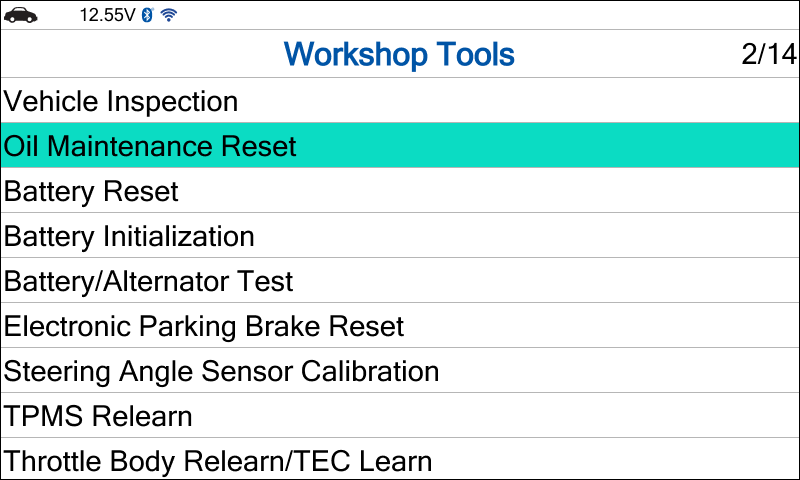This screenshot has height=480, width=800.
Task: Click the 2/14 page counter
Action: pyautogui.click(x=768, y=54)
